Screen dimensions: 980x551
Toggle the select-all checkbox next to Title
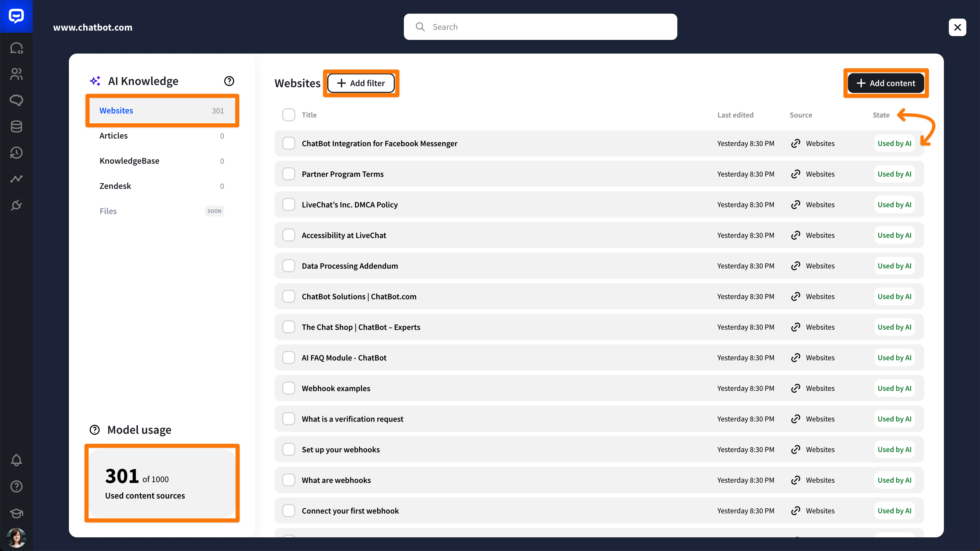(x=289, y=115)
